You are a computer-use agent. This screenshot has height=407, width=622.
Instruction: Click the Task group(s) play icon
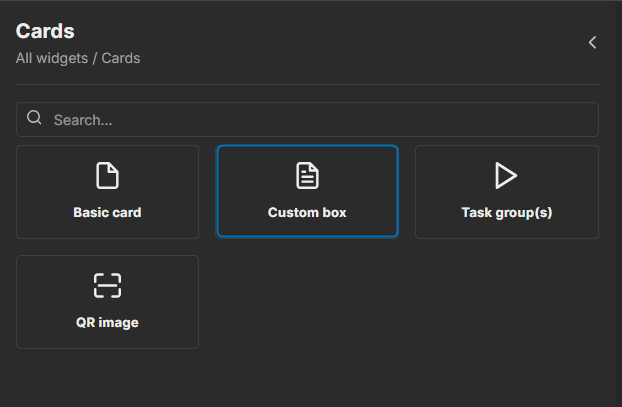[506, 176]
